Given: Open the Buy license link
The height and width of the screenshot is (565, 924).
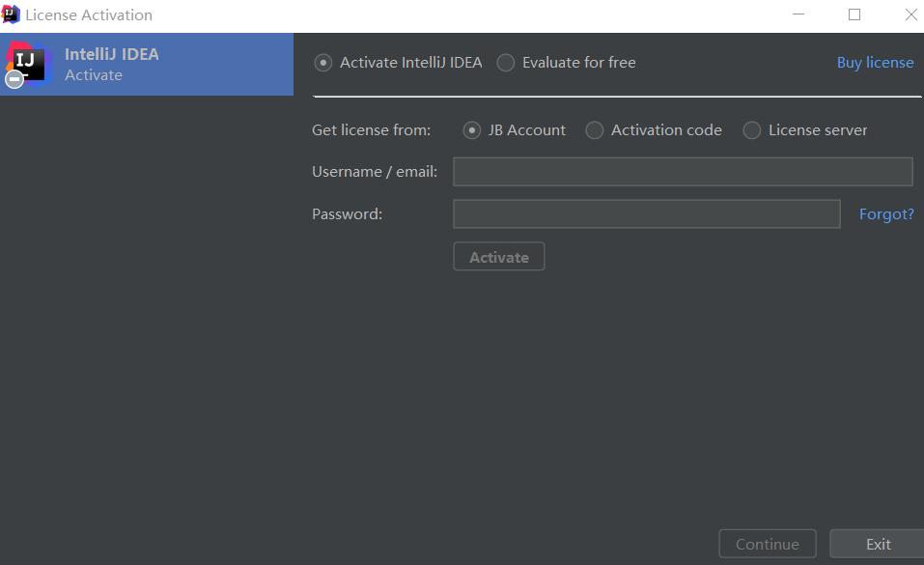Looking at the screenshot, I should [x=875, y=63].
